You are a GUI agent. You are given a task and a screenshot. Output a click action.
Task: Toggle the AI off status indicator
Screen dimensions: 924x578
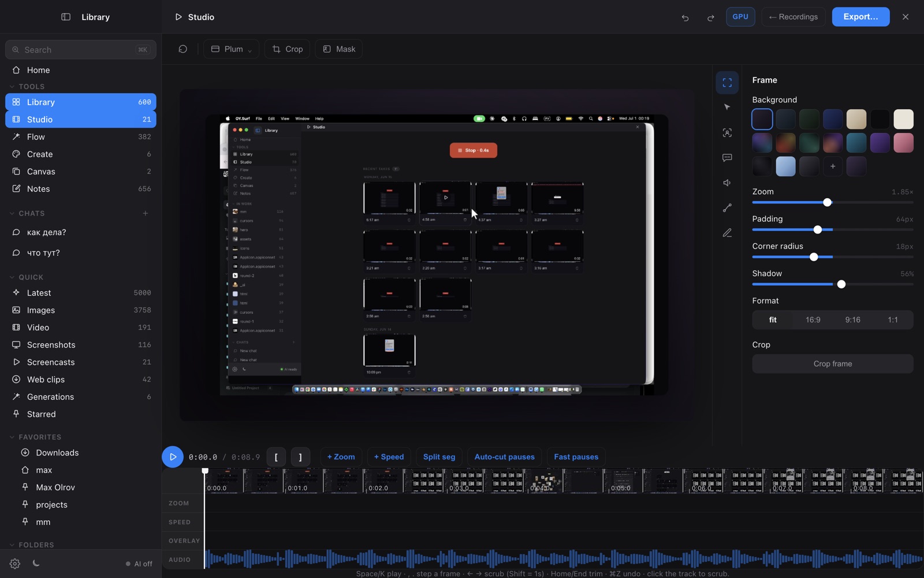click(x=139, y=564)
